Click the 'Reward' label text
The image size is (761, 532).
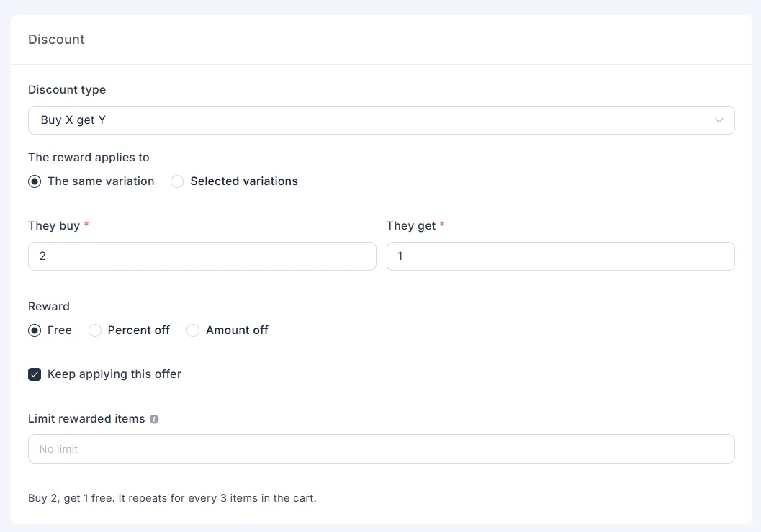click(49, 306)
